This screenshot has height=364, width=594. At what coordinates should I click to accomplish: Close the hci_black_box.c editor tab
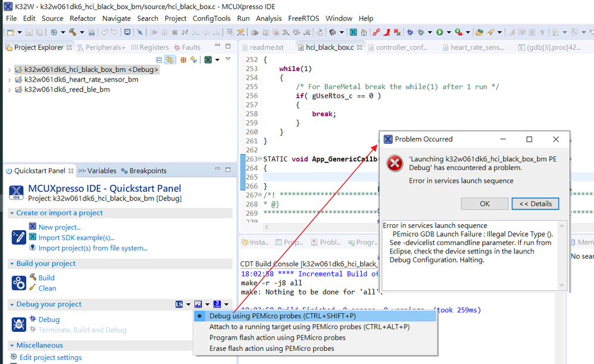359,48
